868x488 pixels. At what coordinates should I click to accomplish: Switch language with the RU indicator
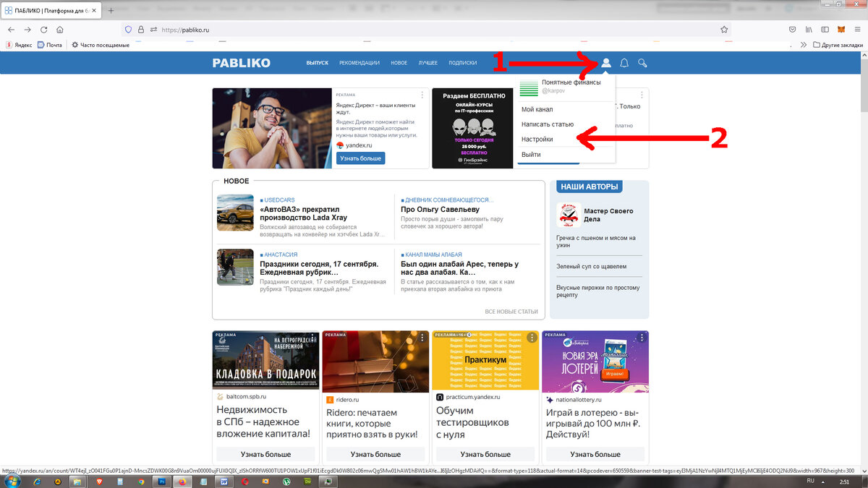click(810, 481)
